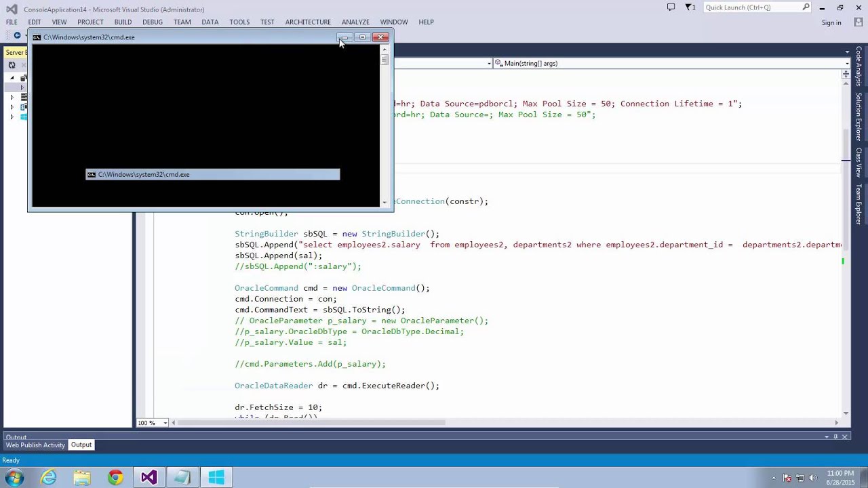Click the Visual Studio logo icon
This screenshot has width=868, height=488.
pyautogui.click(x=12, y=9)
